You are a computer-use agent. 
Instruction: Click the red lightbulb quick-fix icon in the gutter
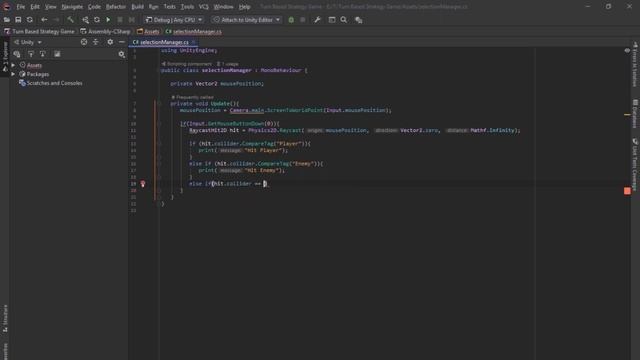pos(143,184)
